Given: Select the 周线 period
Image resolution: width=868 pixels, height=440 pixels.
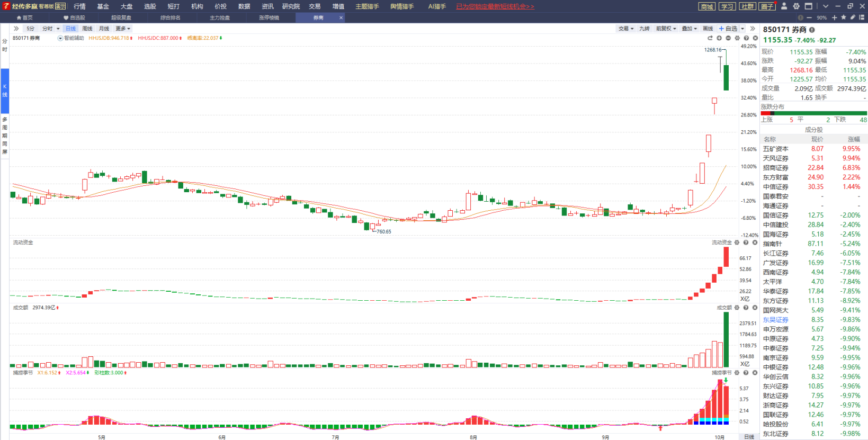Looking at the screenshot, I should (x=87, y=29).
